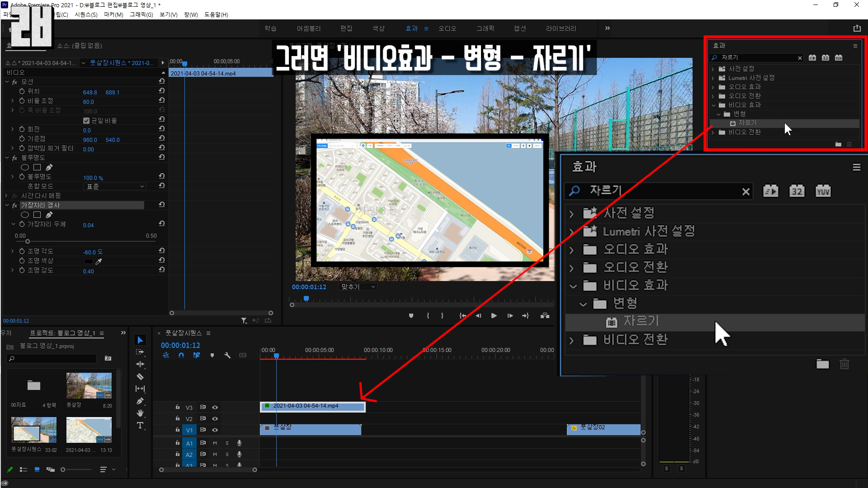Toggle the 균일 비율 checkbox
Image resolution: width=868 pixels, height=488 pixels.
point(86,121)
